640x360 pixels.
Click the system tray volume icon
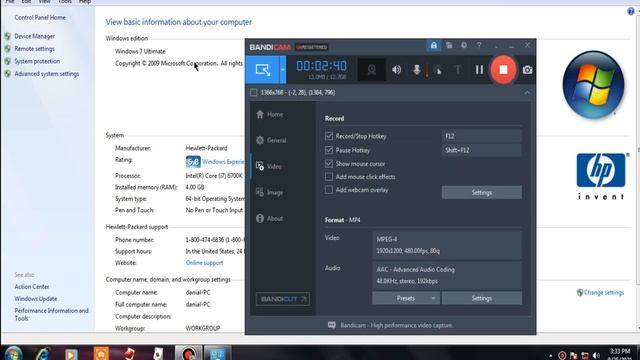coord(596,356)
